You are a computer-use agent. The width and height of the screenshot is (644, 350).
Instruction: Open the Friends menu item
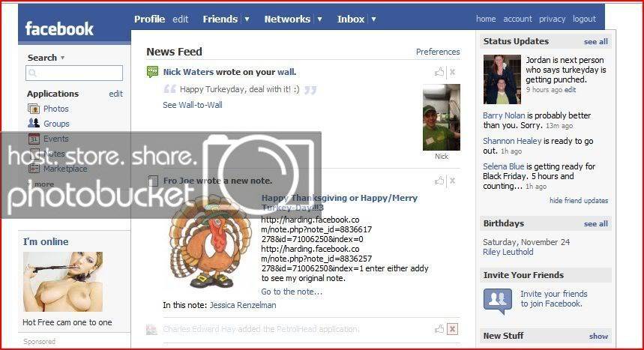220,19
